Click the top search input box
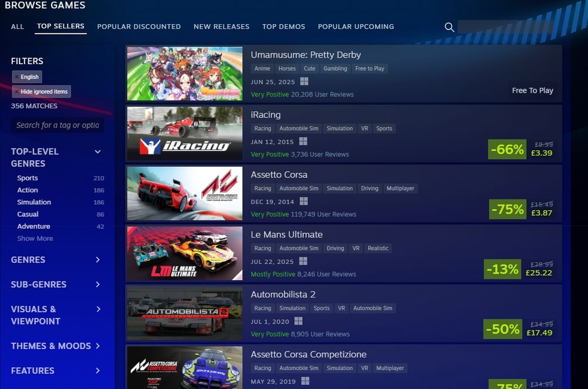 point(505,27)
